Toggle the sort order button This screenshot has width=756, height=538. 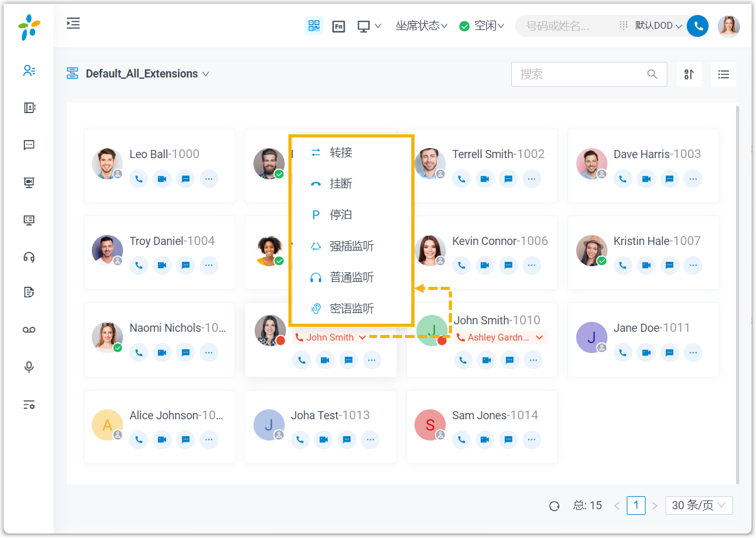[689, 74]
